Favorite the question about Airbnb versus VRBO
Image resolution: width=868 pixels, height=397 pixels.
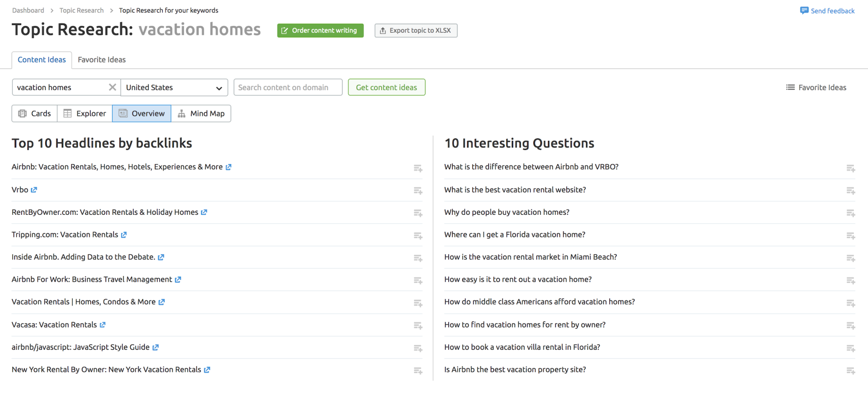(850, 168)
